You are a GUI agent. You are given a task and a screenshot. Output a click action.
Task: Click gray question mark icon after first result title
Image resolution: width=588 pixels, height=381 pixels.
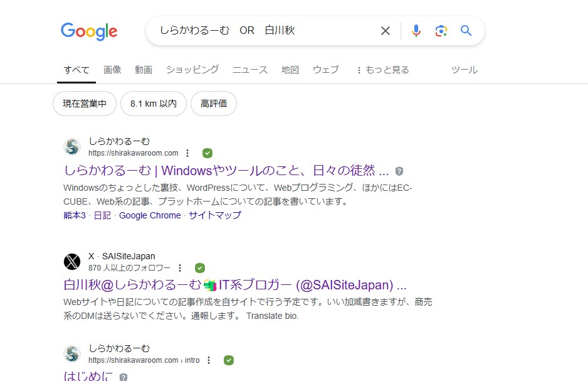point(399,171)
